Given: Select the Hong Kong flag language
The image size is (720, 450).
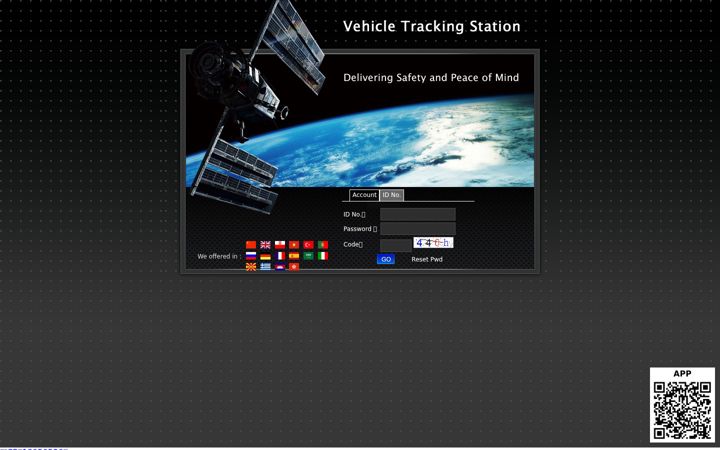Looking at the screenshot, I should click(x=294, y=267).
